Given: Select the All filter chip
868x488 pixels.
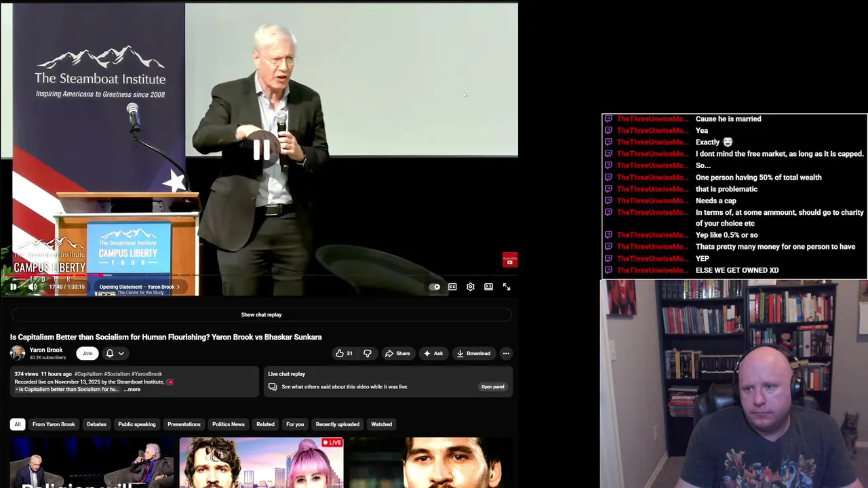Looking at the screenshot, I should 18,424.
